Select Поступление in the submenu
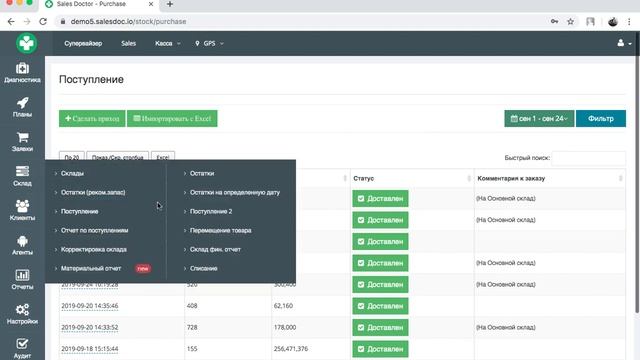This screenshot has width=640, height=360. click(x=80, y=211)
